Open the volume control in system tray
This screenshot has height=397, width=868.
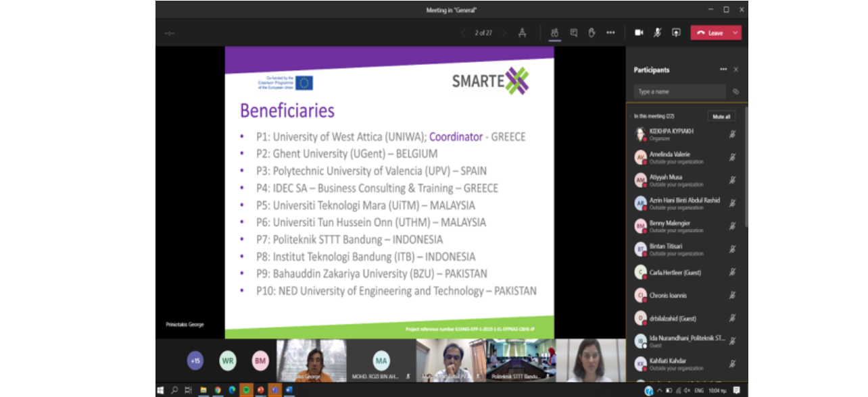click(x=688, y=390)
